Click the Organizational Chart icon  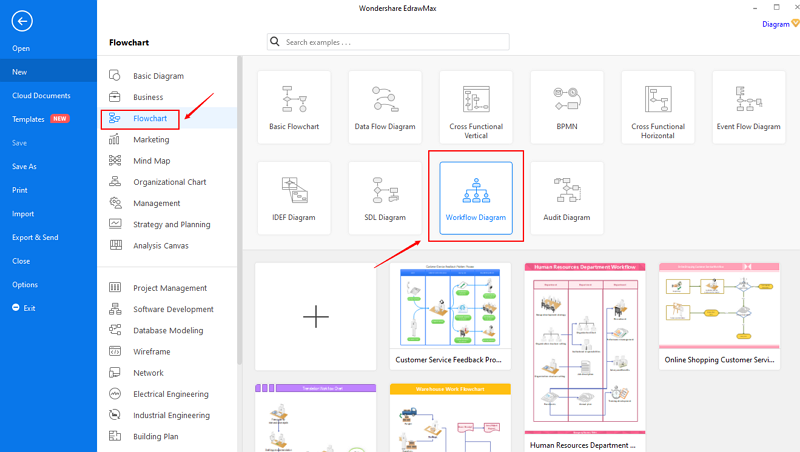pyautogui.click(x=115, y=182)
